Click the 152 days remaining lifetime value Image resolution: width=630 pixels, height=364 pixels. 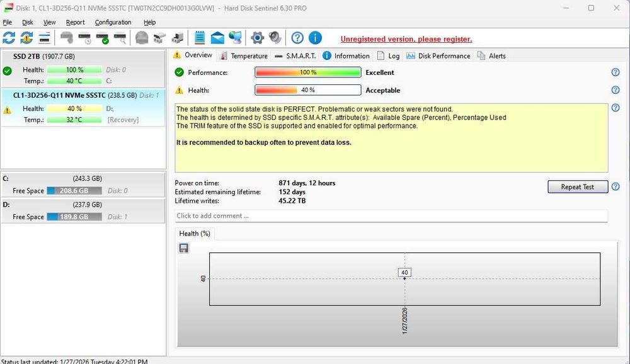pos(292,192)
